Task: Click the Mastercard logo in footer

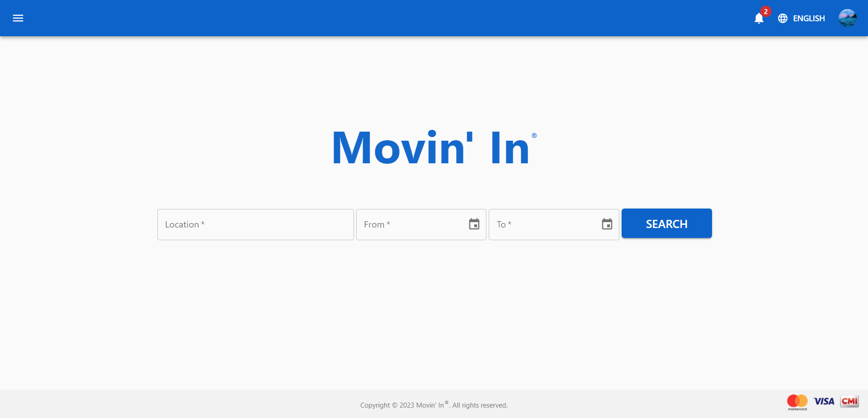Action: 797,402
